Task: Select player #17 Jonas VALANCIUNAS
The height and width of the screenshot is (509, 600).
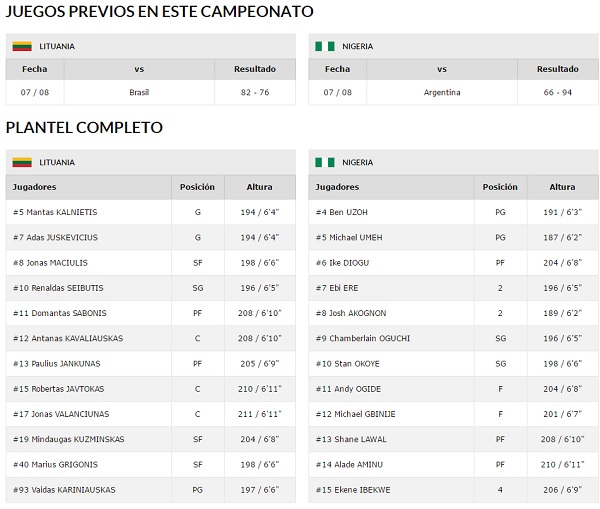Action: point(61,414)
